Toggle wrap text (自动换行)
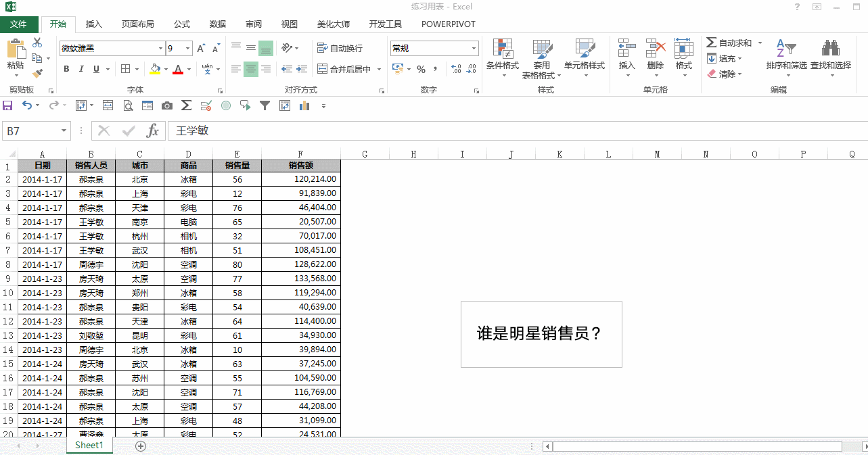Viewport: 868px width, 455px height. click(x=340, y=48)
